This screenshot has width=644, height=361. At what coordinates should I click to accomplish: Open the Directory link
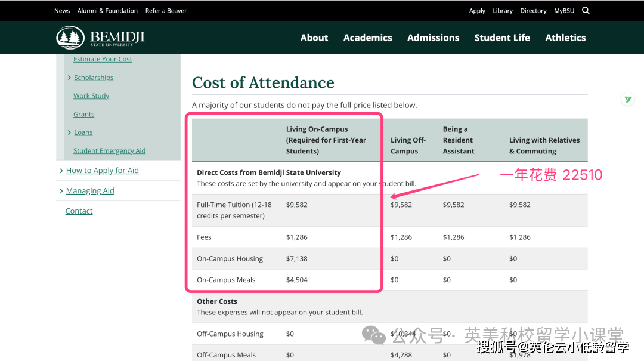pos(533,11)
